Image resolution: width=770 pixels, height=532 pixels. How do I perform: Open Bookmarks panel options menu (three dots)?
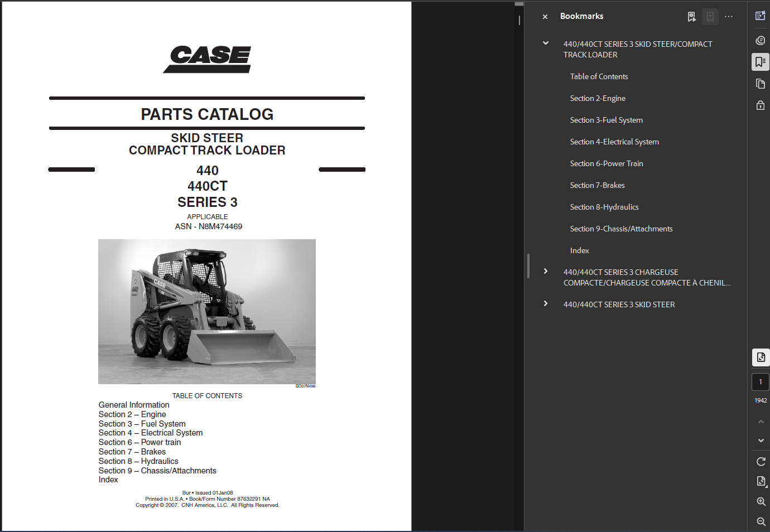point(729,17)
